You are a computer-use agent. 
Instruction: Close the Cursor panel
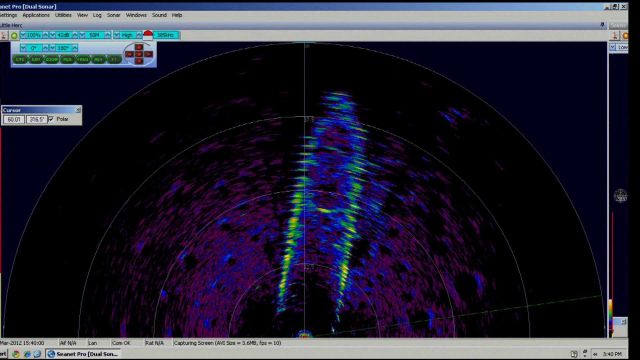[78, 110]
